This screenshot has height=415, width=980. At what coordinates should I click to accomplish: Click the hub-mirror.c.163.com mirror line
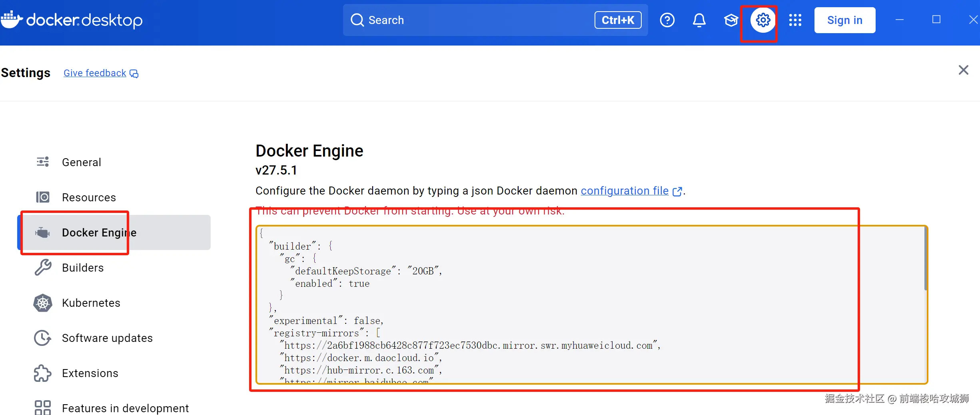[361, 370]
